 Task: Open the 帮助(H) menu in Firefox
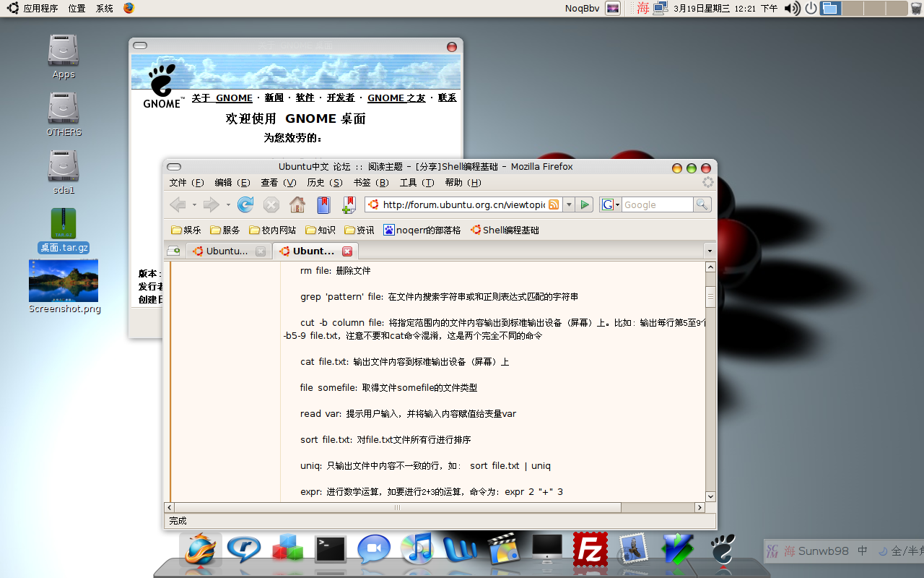point(463,183)
